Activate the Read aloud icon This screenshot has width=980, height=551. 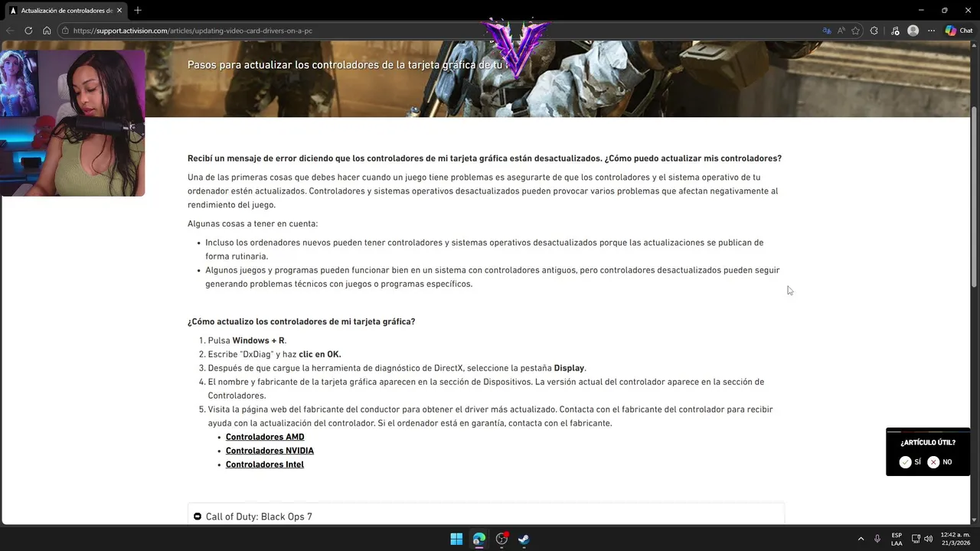pyautogui.click(x=841, y=31)
